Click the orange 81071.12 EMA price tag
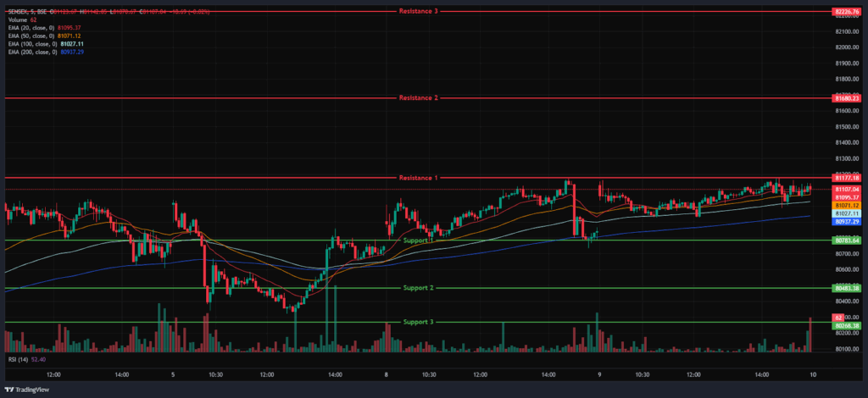This screenshot has width=868, height=398. pos(847,206)
